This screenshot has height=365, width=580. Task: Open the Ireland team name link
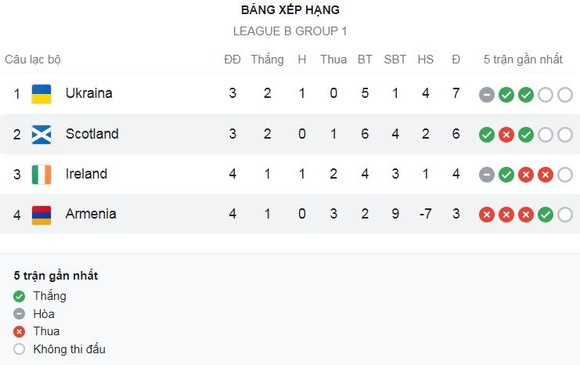(86, 174)
